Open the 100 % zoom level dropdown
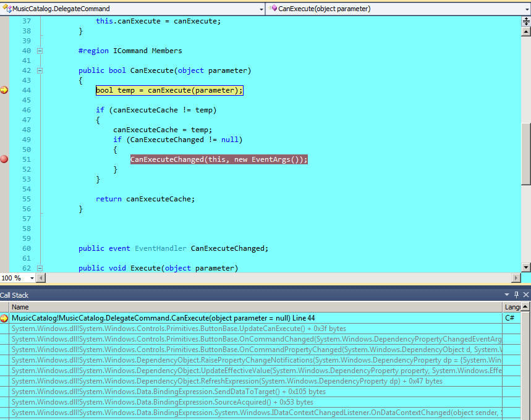 (x=32, y=278)
